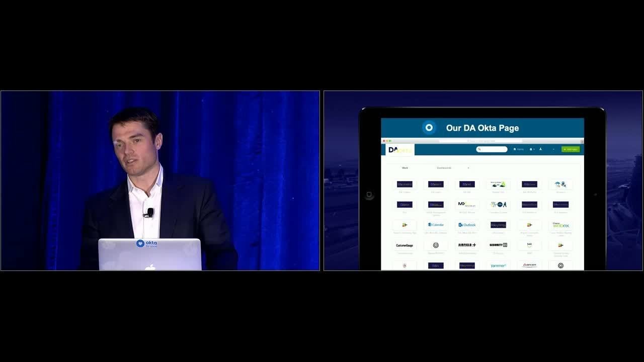Launch the Cisco WebEx app tile
644x362 pixels.
click(x=560, y=225)
